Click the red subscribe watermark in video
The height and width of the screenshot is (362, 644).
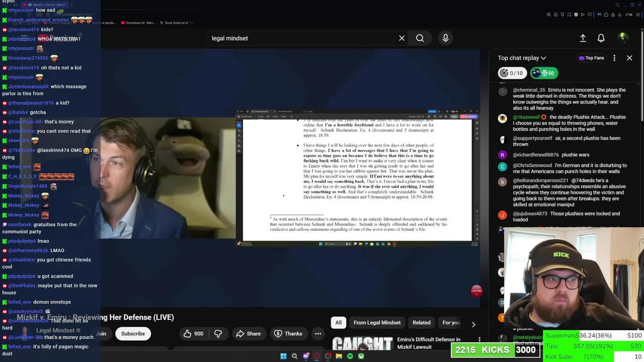coord(476,291)
